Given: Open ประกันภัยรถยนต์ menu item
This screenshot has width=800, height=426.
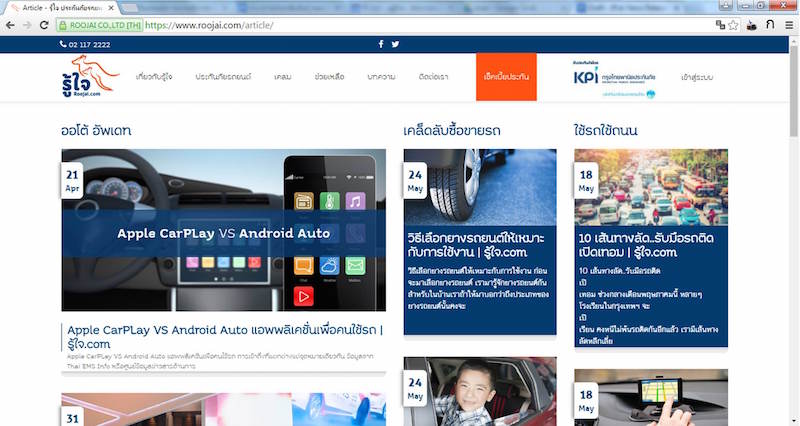Looking at the screenshot, I should coord(223,77).
